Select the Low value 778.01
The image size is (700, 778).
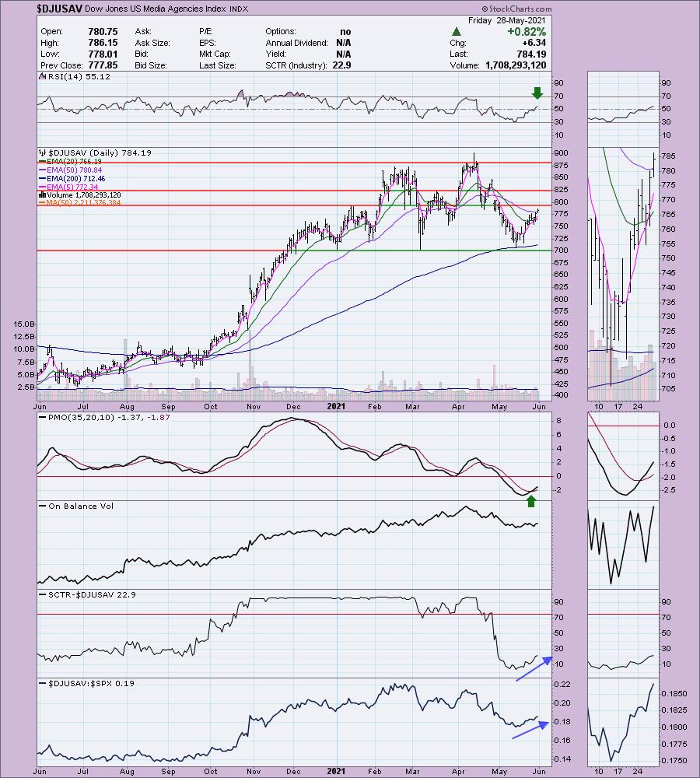(103, 54)
